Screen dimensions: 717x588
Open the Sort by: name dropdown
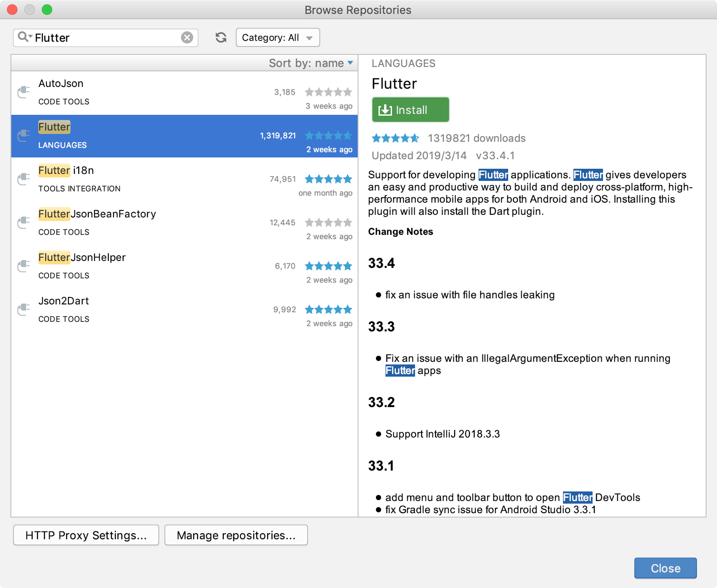(311, 63)
